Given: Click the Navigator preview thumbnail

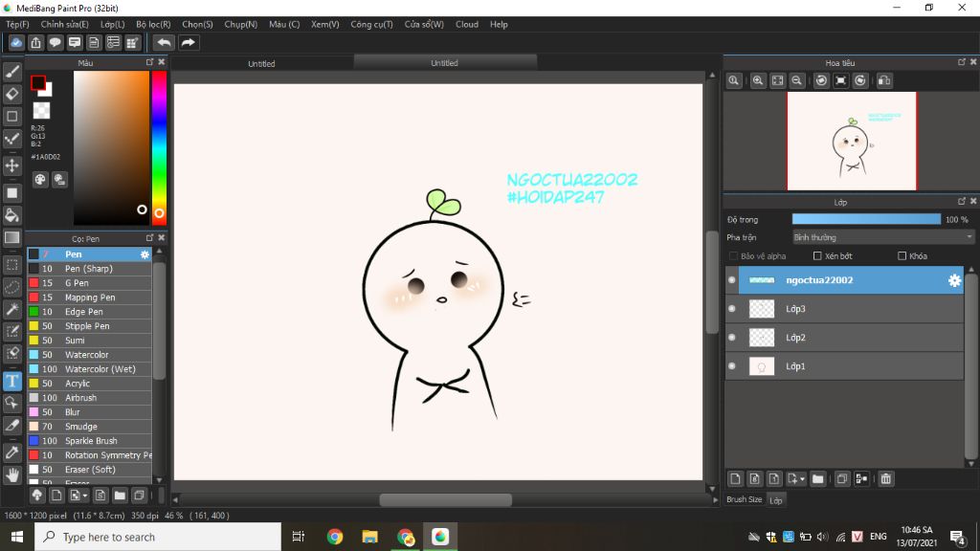Looking at the screenshot, I should [x=851, y=142].
